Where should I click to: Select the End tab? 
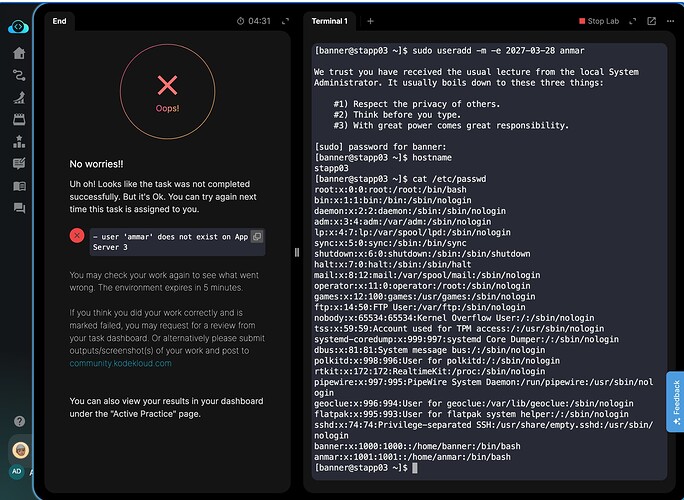coord(60,21)
